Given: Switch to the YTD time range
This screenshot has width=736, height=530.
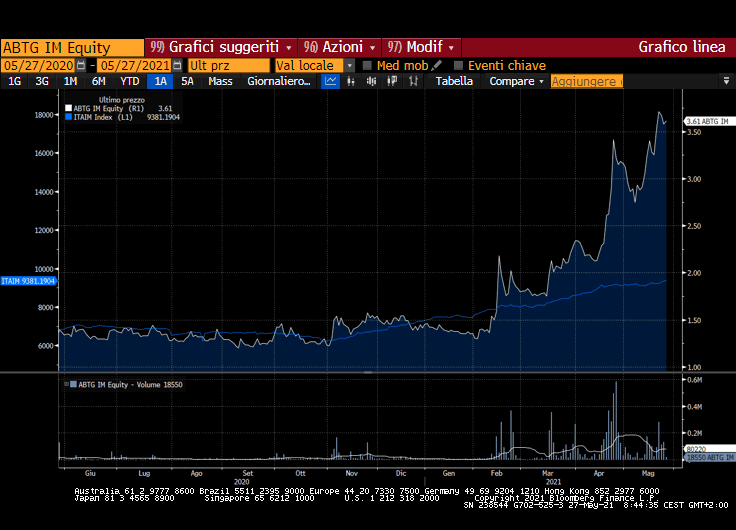Looking at the screenshot, I should coord(130,81).
